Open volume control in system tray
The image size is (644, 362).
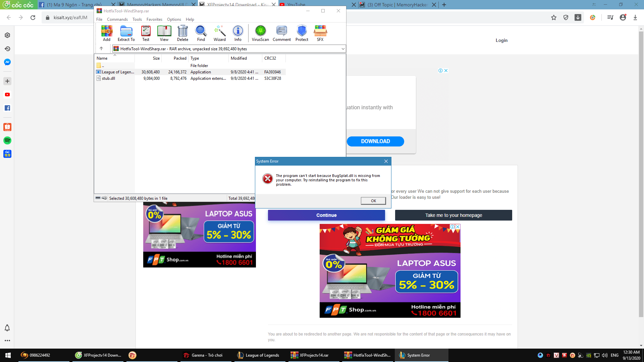[604, 355]
